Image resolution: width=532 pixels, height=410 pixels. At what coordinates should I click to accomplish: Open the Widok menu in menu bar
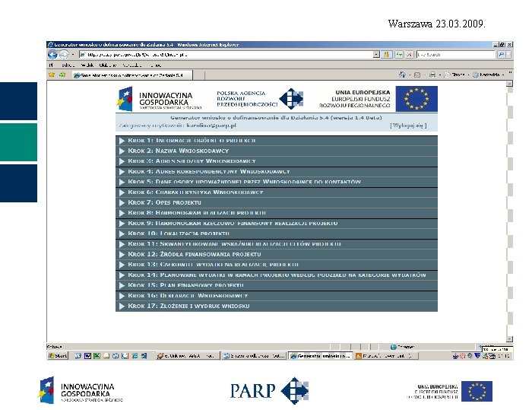point(87,65)
